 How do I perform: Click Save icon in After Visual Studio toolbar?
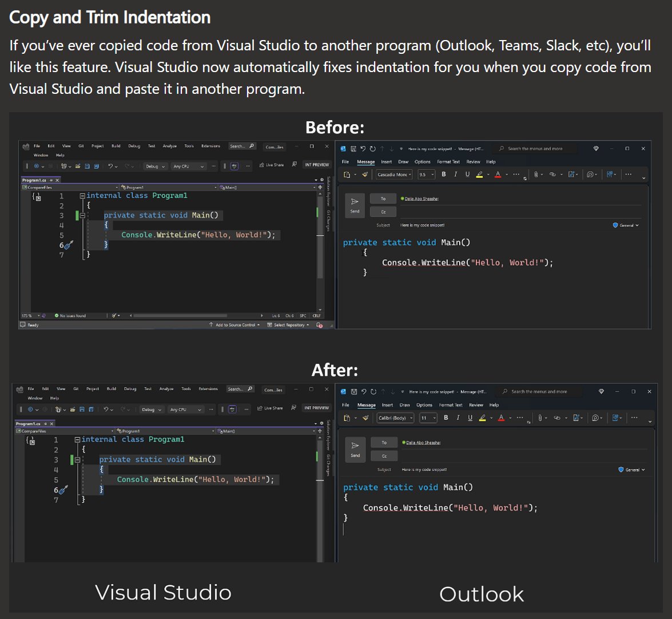(x=82, y=410)
